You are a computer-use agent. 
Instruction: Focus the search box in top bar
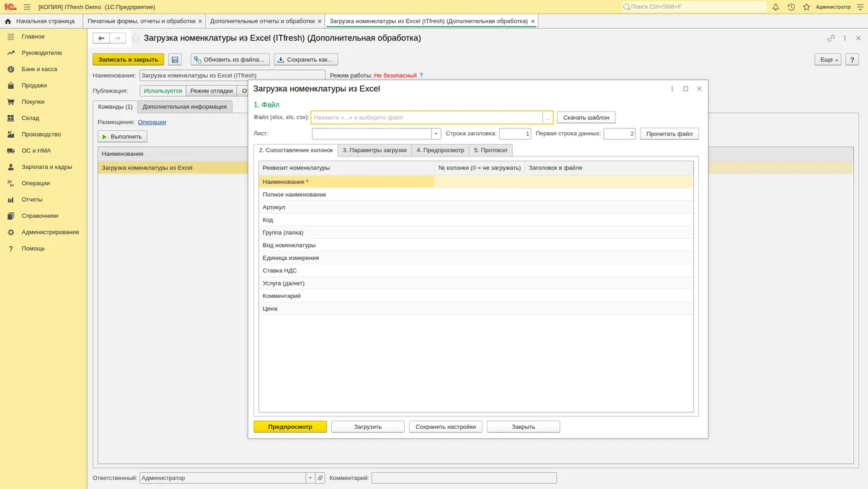pyautogui.click(x=694, y=7)
